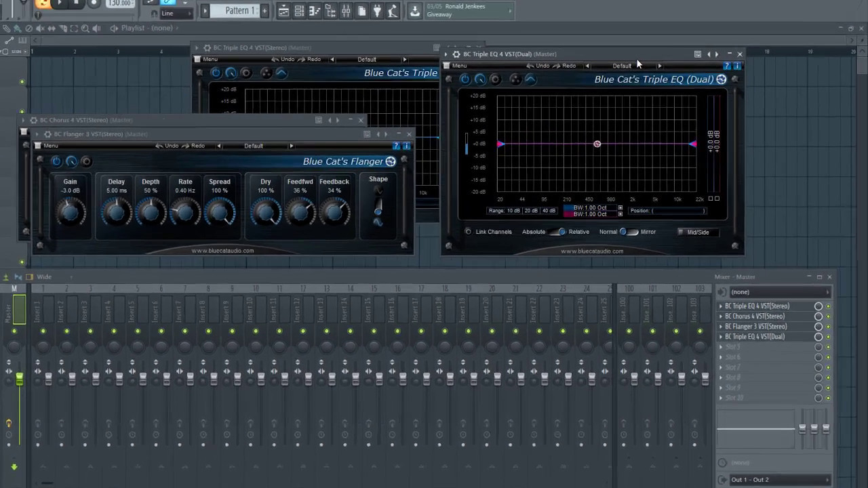Open the Plugin picker plug icon
The width and height of the screenshot is (868, 488).
coord(377,12)
